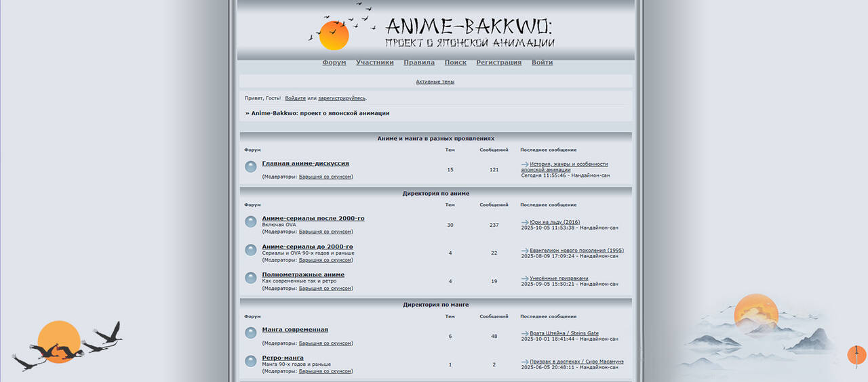This screenshot has width=868, height=382.
Task: Click the round icon beside Аниме-сериалы до 2000-го
Action: 251,250
